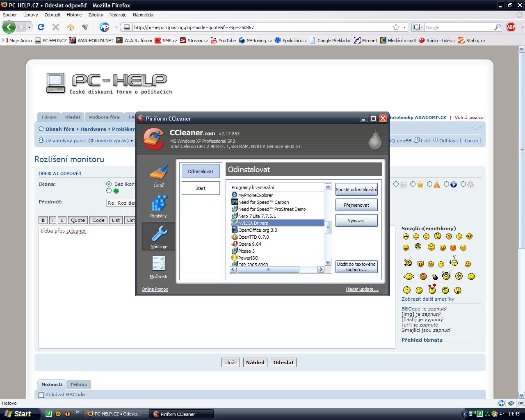Expand the URL bar history dropdown
Image resolution: width=525 pixels, height=420 pixels.
click(405, 27)
